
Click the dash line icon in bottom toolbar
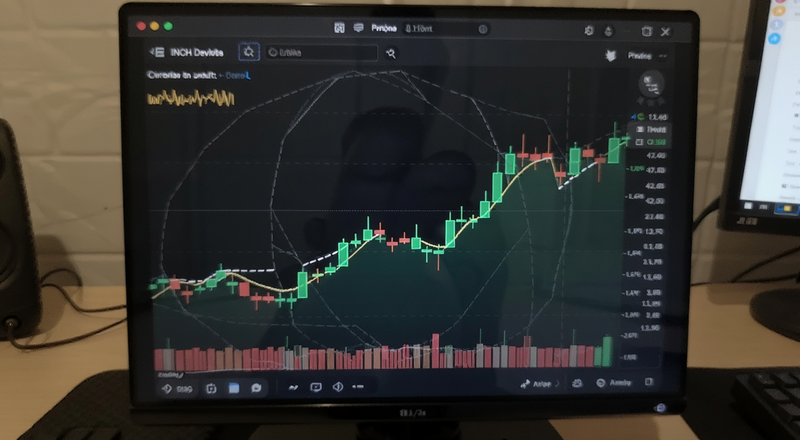pos(358,387)
